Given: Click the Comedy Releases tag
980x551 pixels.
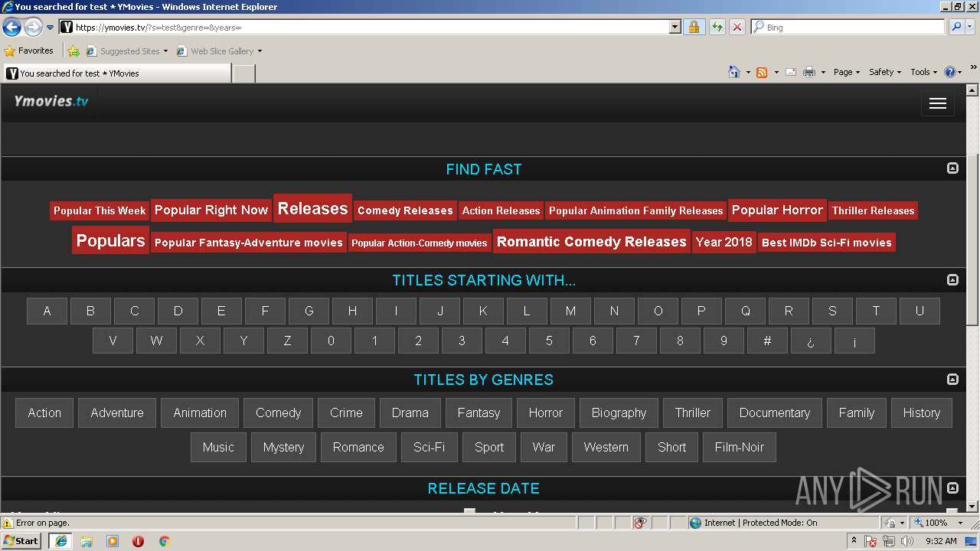Looking at the screenshot, I should pos(405,210).
